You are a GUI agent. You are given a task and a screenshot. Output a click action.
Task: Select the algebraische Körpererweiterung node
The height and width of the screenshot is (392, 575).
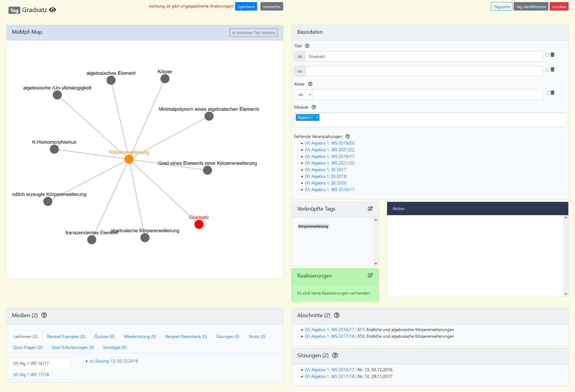pos(145,238)
